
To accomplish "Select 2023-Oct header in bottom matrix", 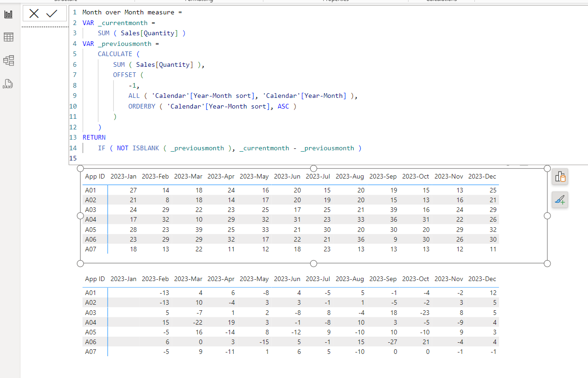I will click(416, 279).
